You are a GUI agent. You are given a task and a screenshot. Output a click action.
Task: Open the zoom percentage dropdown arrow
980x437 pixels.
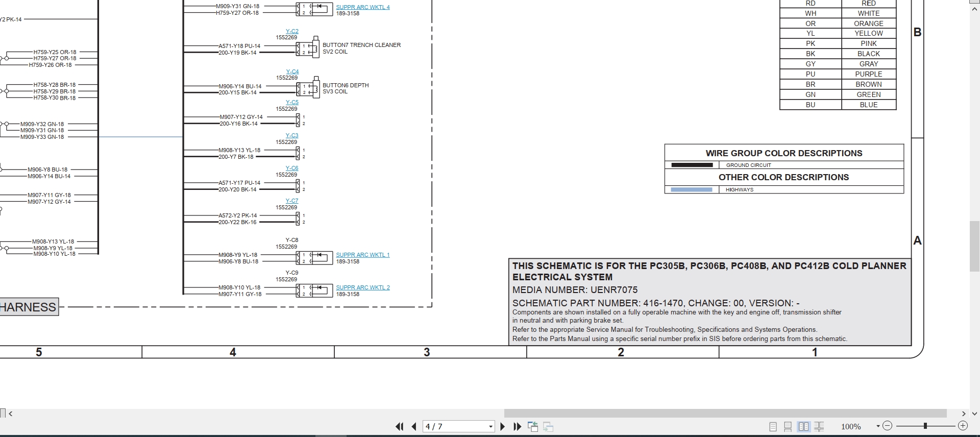878,426
